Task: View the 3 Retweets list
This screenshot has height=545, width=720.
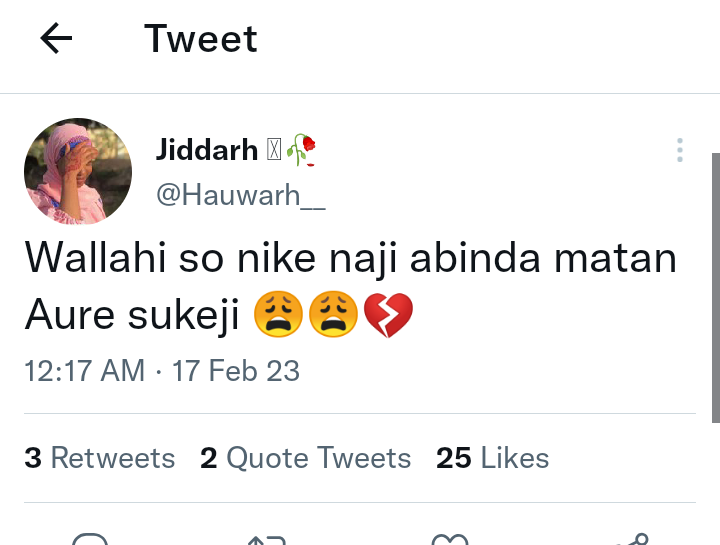Action: [x=100, y=458]
